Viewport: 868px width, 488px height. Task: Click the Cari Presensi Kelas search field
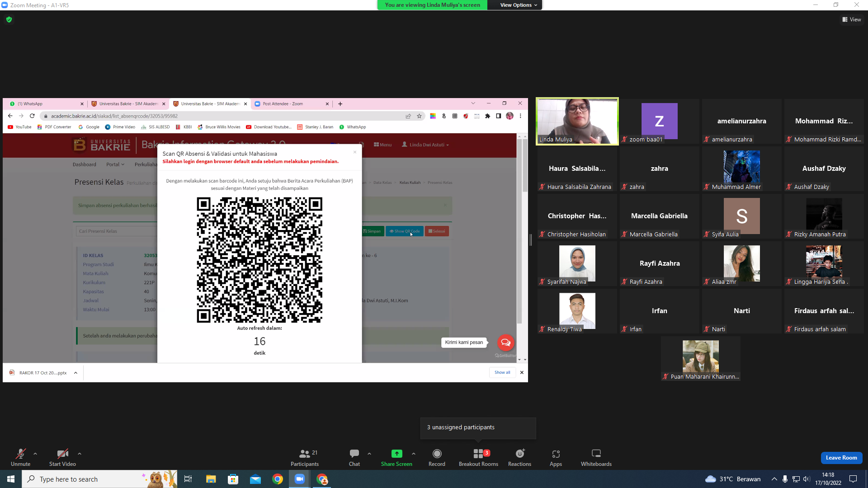(x=117, y=231)
